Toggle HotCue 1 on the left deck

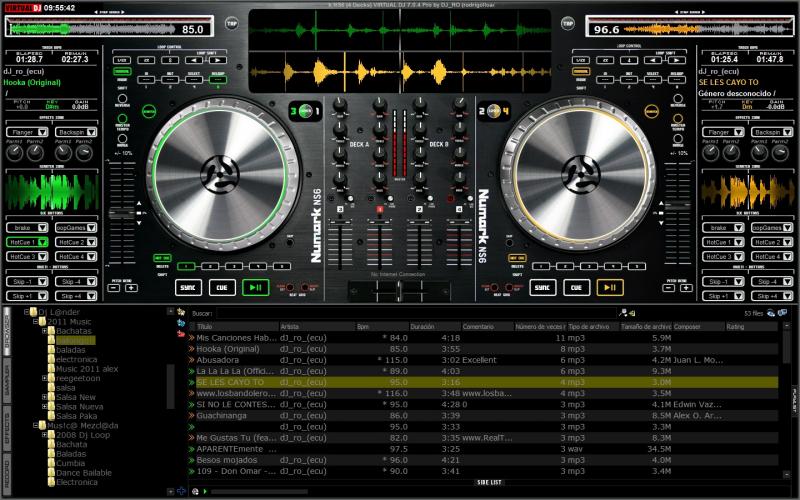[x=23, y=242]
